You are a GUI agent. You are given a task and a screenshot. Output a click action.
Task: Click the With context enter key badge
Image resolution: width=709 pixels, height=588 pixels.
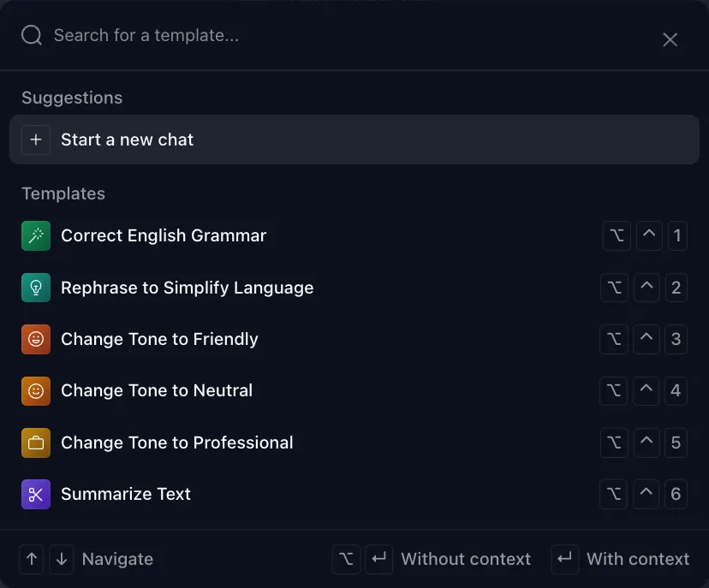point(564,559)
